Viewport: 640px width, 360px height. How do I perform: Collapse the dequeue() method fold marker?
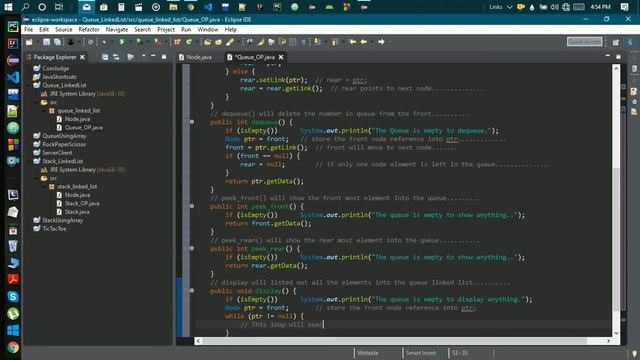[x=192, y=122]
